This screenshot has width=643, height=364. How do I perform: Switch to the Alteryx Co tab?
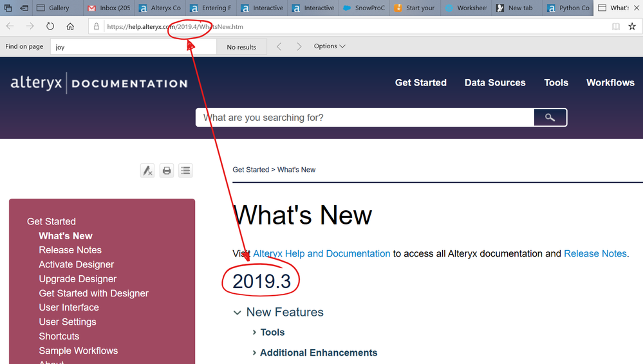point(160,8)
